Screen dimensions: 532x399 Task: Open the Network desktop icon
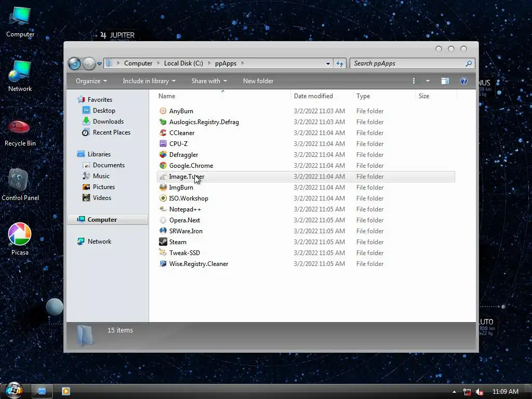20,76
